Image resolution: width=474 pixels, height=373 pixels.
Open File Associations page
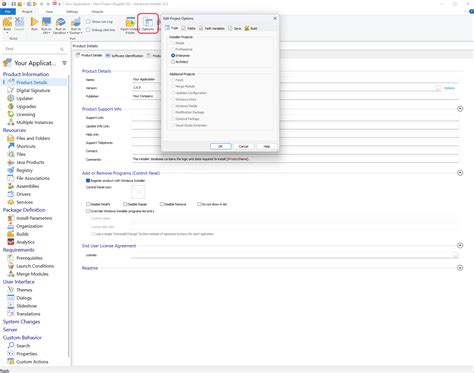point(33,178)
